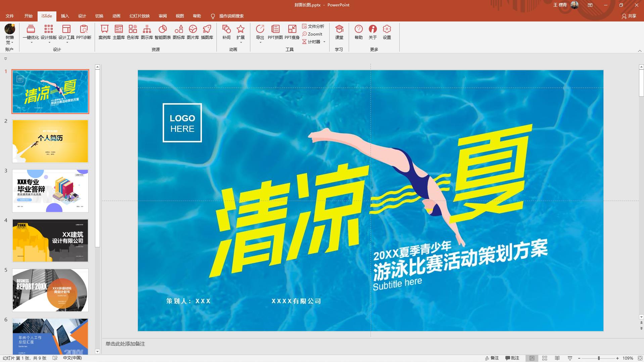Screen dimensions: 644x362
Task: Switch to the 幻灯片放映 slideshow tab
Action: coord(140,16)
